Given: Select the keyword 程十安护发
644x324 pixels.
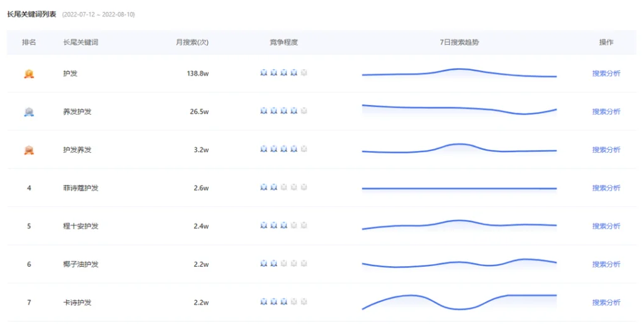Looking at the screenshot, I should (80, 226).
